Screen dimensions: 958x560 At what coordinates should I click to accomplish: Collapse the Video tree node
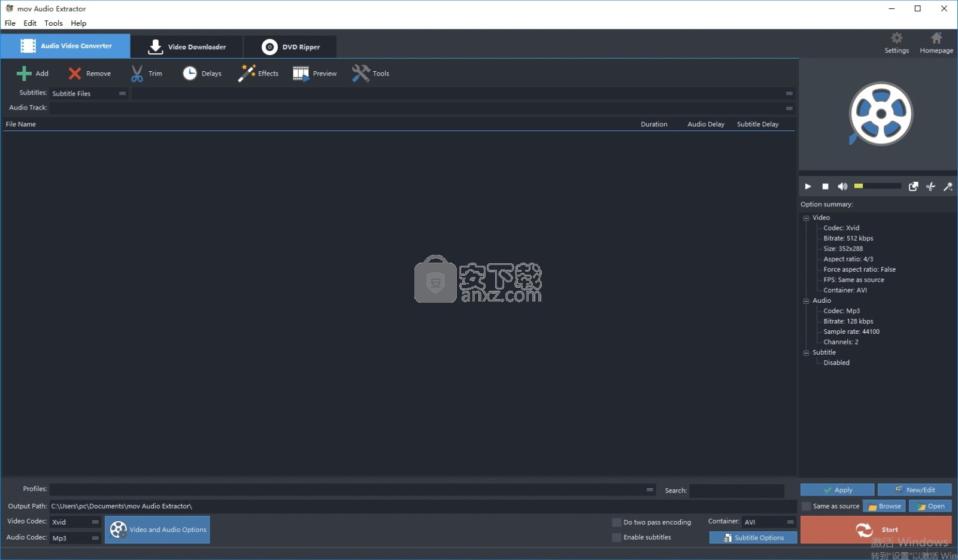[x=806, y=218]
